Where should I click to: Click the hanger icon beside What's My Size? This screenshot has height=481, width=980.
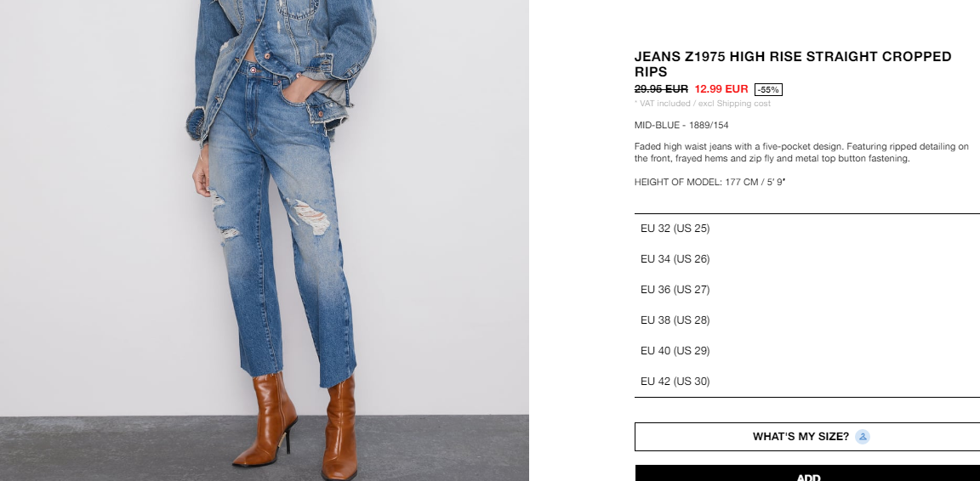pos(863,437)
